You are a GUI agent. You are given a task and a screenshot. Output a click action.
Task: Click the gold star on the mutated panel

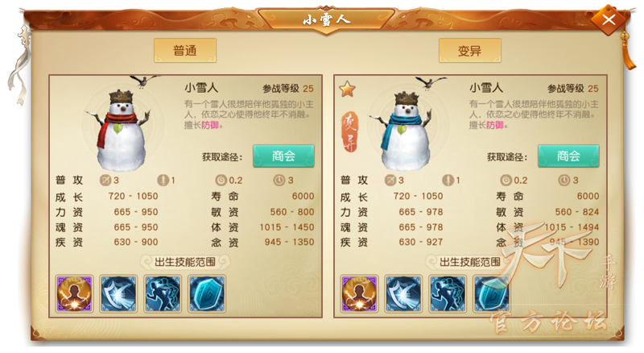pyautogui.click(x=347, y=89)
